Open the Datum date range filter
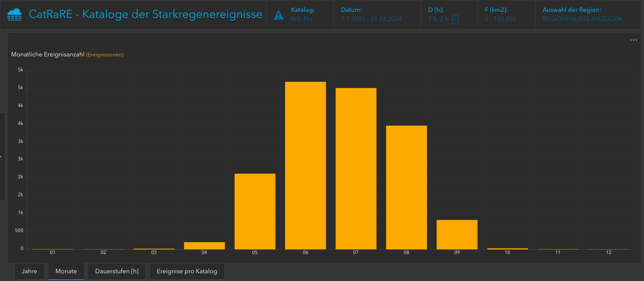The height and width of the screenshot is (281, 644). click(x=371, y=19)
